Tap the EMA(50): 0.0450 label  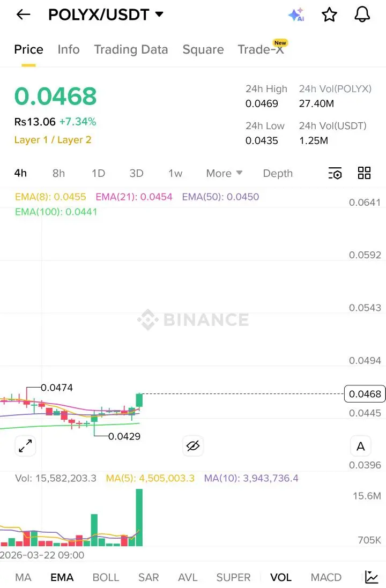(x=220, y=197)
